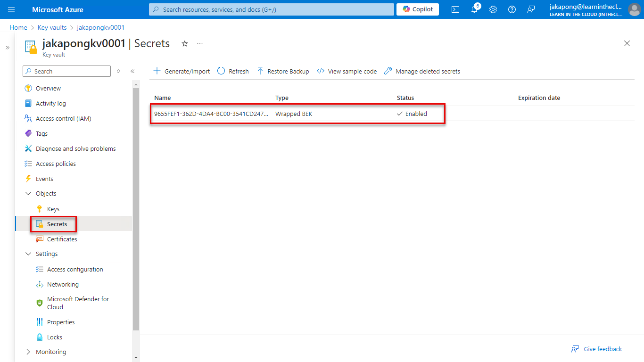Viewport: 644px width, 362px height.
Task: Click the sidebar vertical scrollbar thumb
Action: pyautogui.click(x=136, y=209)
